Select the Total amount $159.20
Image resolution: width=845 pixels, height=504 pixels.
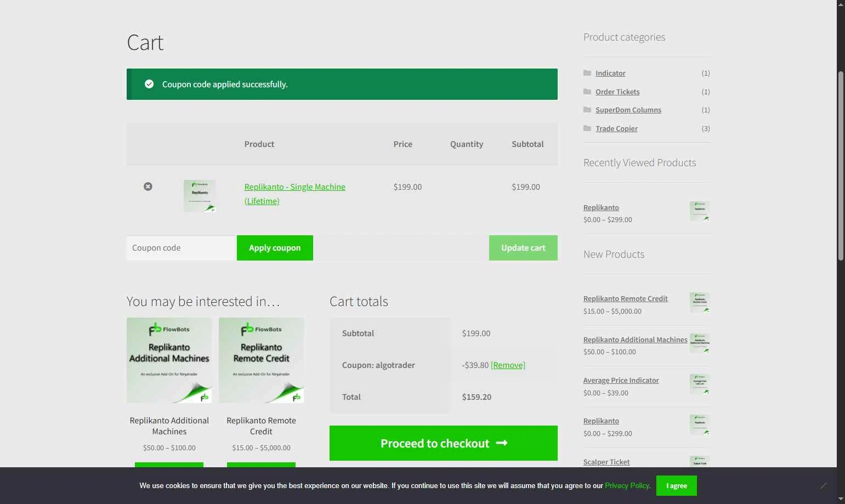click(x=477, y=397)
